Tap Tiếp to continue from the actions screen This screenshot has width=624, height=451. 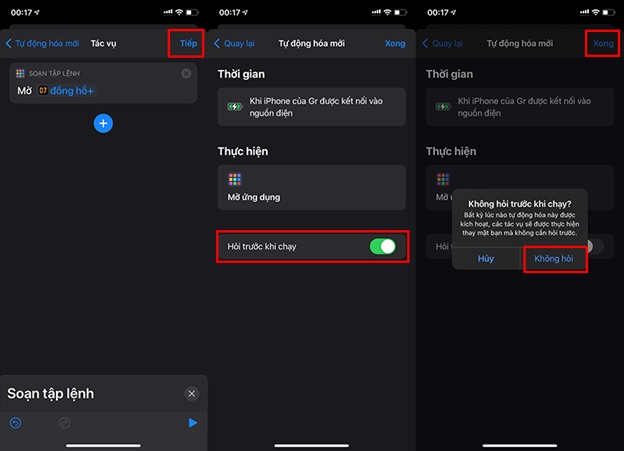pos(188,44)
